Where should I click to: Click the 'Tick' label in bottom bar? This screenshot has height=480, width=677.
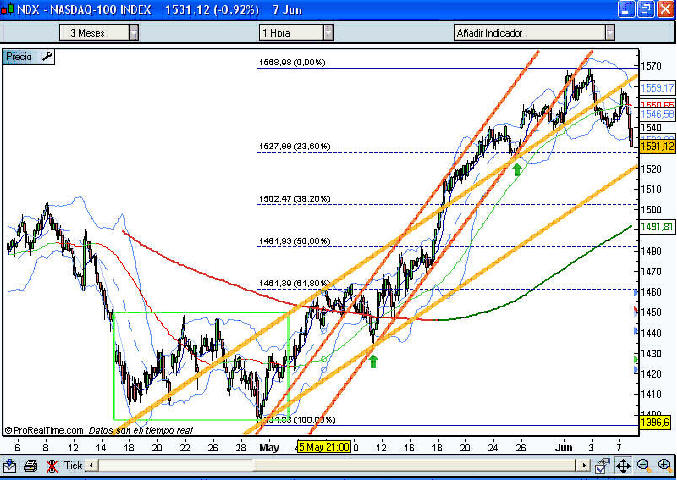[74, 466]
